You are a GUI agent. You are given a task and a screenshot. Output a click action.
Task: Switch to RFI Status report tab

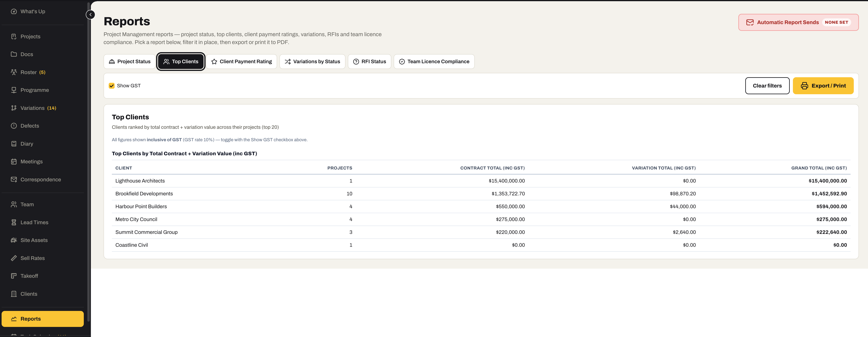pos(369,62)
